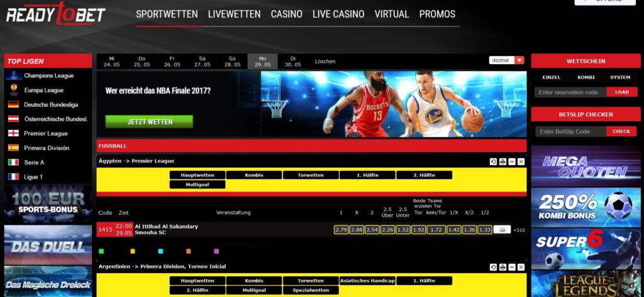Screen dimensions: 644x297
Task: Click the French flag icon
Action: click(x=14, y=177)
